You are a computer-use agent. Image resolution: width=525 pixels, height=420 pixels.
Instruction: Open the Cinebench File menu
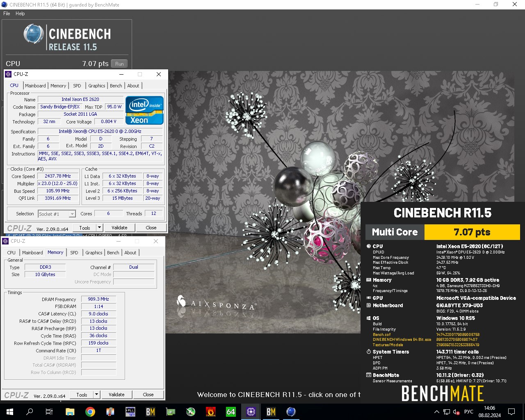(7, 14)
